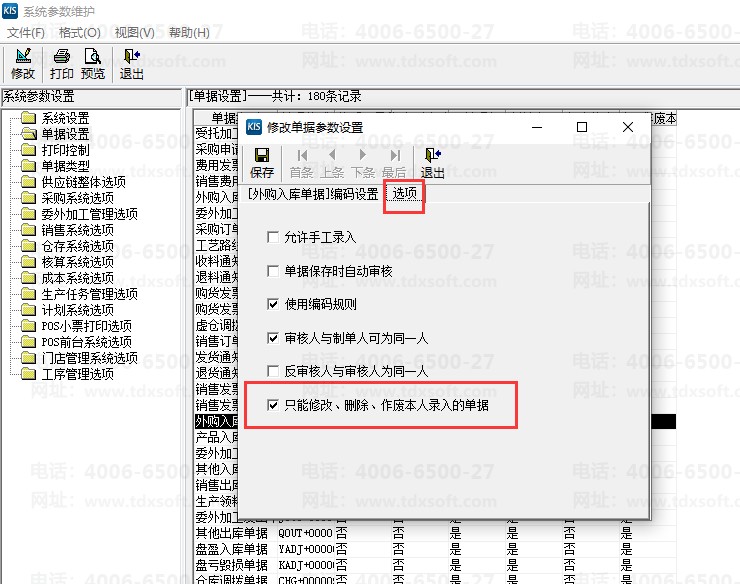
Task: Click folder icon beside 仓存系统选项
Action: point(28,246)
